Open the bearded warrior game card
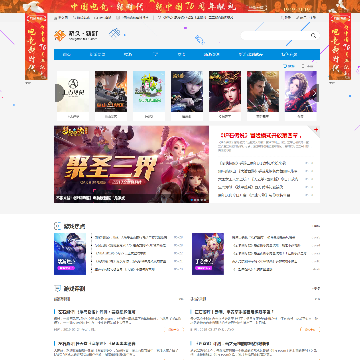The height and width of the screenshot is (360, 360). (x=263, y=96)
